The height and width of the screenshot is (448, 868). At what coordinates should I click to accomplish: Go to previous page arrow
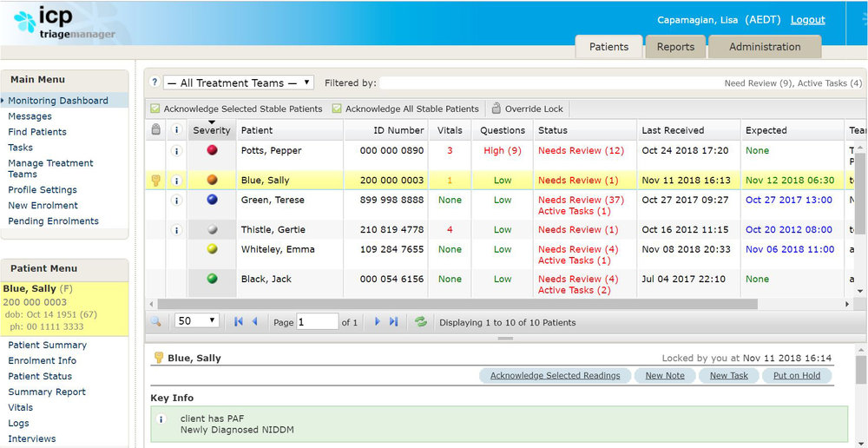[254, 322]
